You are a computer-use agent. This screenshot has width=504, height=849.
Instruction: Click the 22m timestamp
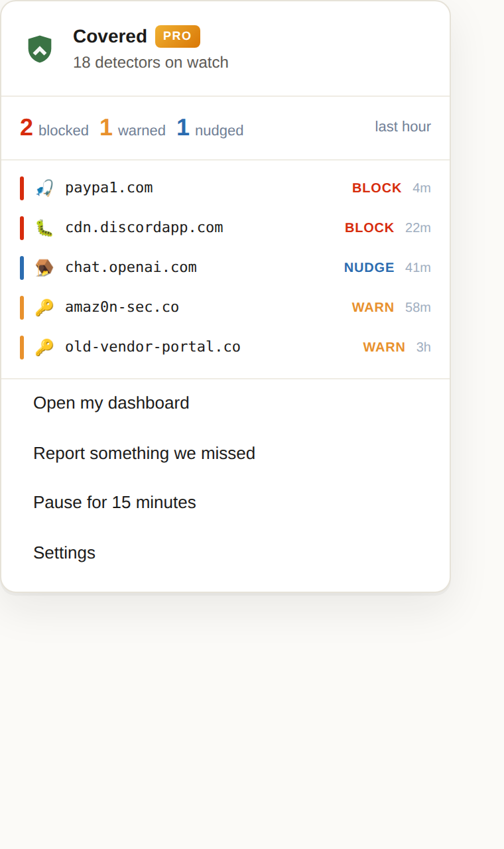(x=418, y=228)
